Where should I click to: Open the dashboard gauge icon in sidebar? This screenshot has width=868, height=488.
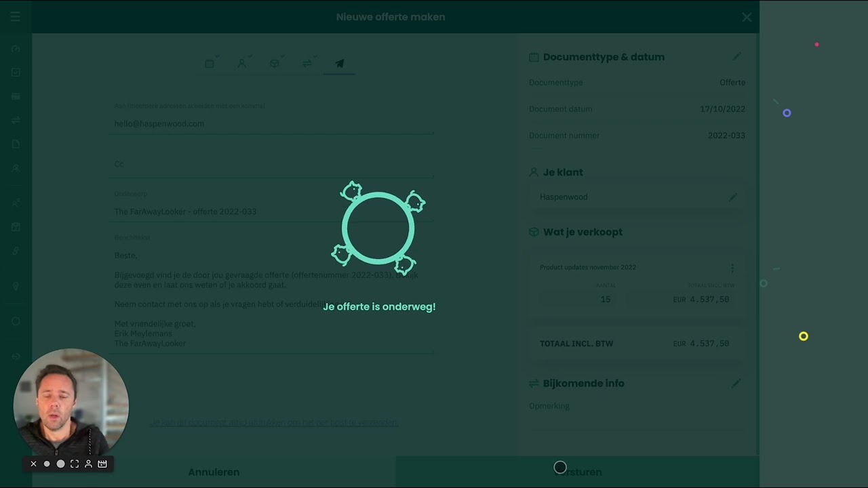tap(16, 49)
